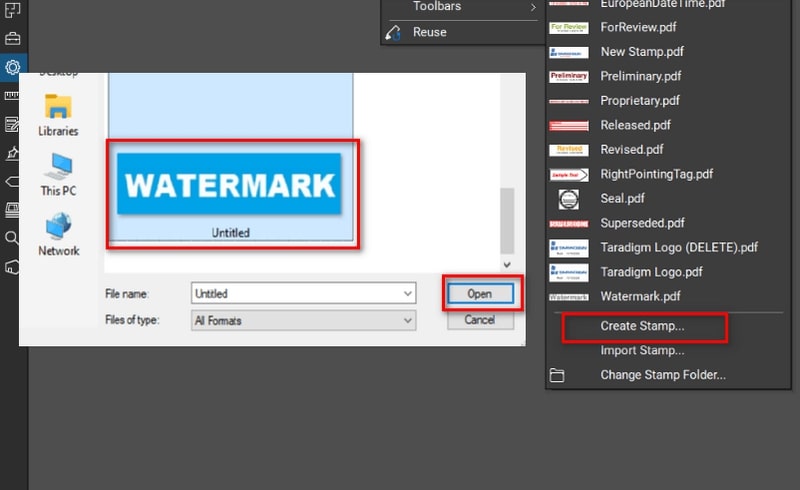The image size is (800, 490).
Task: Open the Files of type dropdown
Action: pyautogui.click(x=407, y=320)
